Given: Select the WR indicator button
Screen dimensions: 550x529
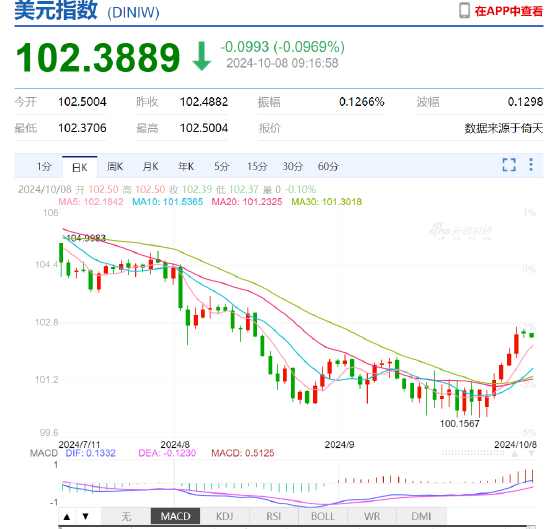Looking at the screenshot, I should pos(372,516).
